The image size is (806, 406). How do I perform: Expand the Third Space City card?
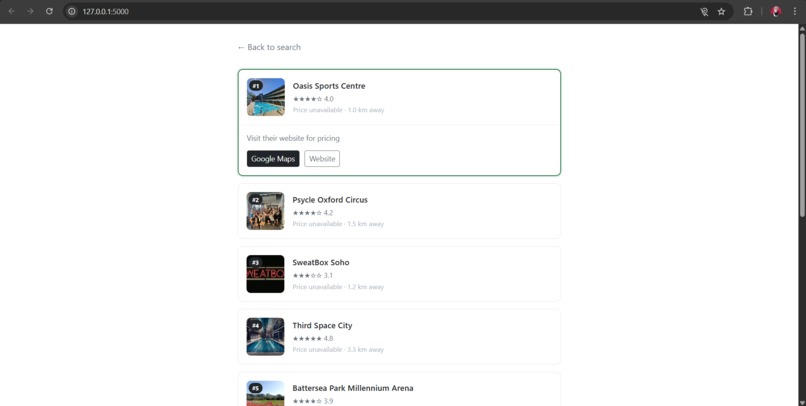click(x=399, y=337)
